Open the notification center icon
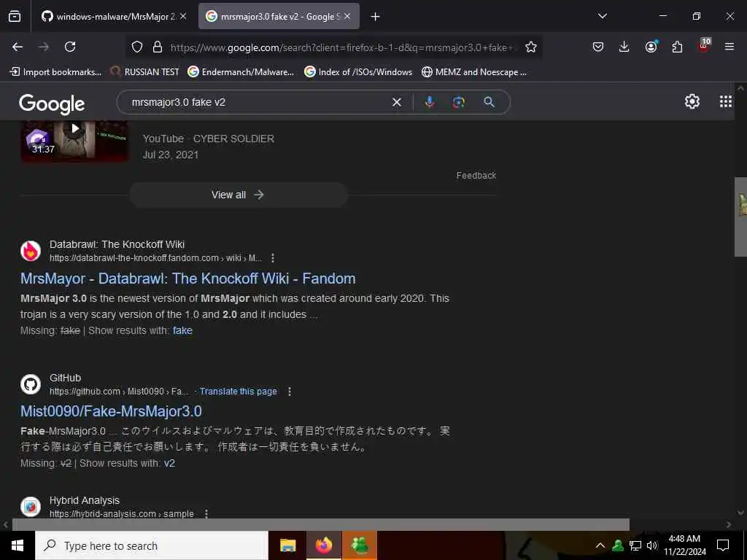This screenshot has height=560, width=747. coord(723,545)
